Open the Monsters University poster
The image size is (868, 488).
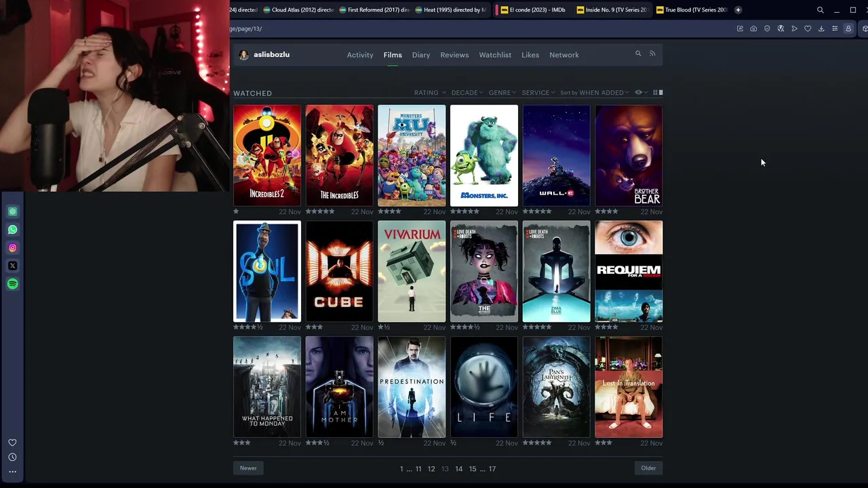click(x=412, y=156)
